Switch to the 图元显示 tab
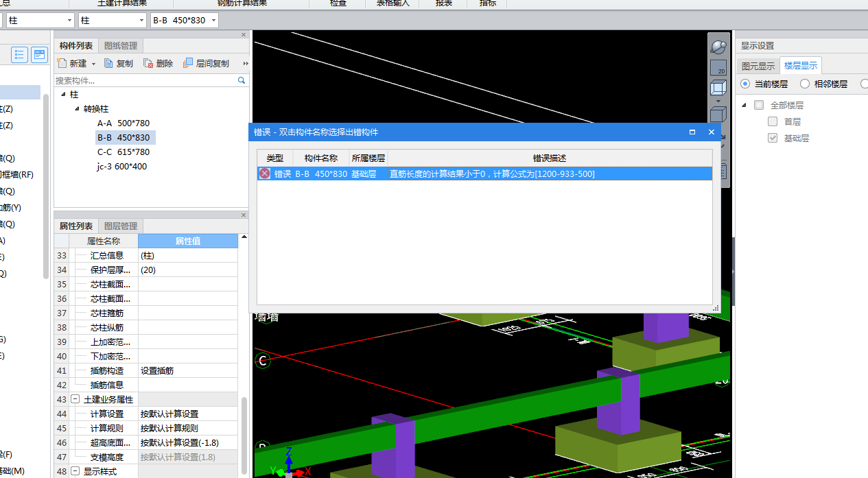 point(758,66)
